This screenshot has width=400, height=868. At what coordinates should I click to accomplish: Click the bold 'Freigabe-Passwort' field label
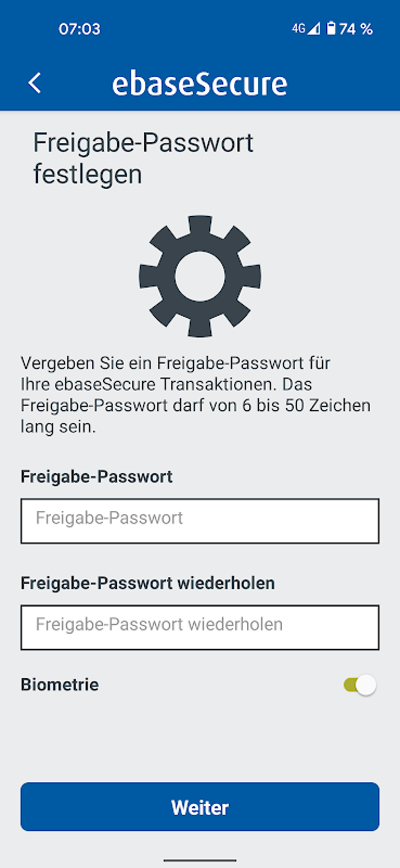(96, 477)
